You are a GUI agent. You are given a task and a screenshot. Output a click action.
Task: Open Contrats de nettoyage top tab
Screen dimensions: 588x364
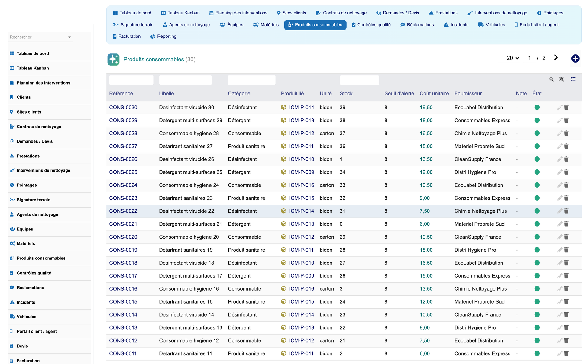tap(341, 13)
